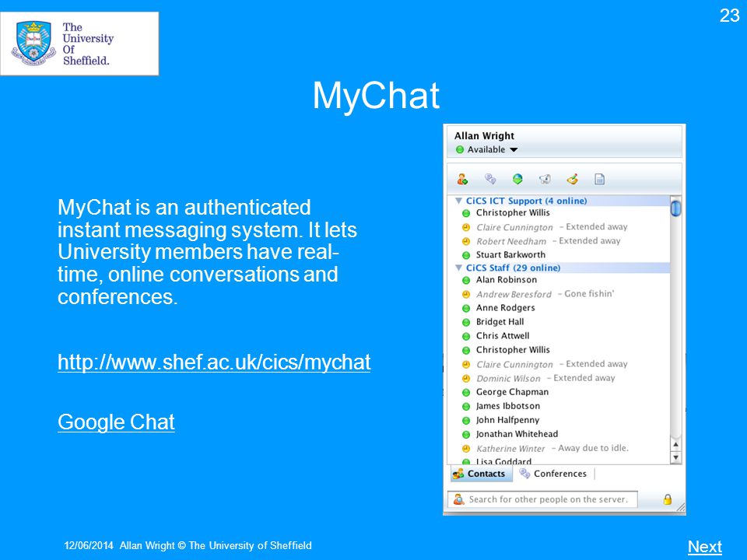Click away icon beside Andrew Beresford
This screenshot has width=747, height=560.
466,294
